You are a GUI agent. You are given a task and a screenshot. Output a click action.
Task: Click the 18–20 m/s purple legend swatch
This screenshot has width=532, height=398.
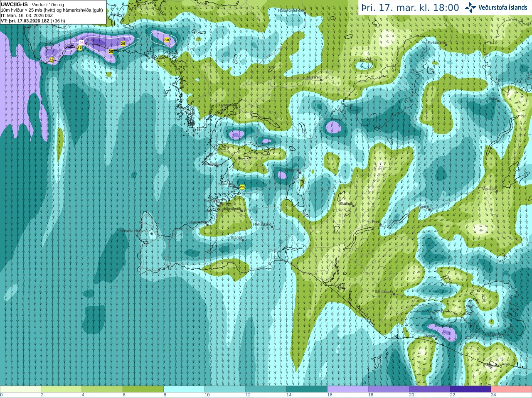(x=389, y=390)
